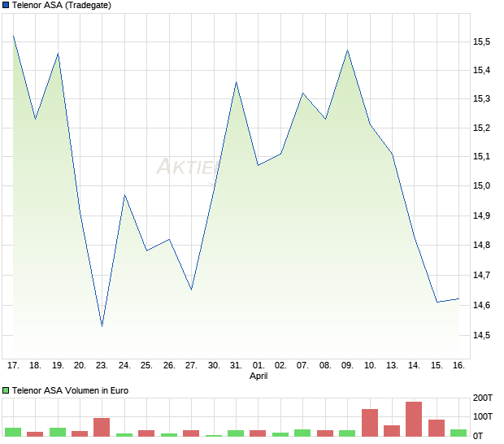Screen dimensions: 504x444
Task: Click the '16.' date label
Action: tap(458, 366)
